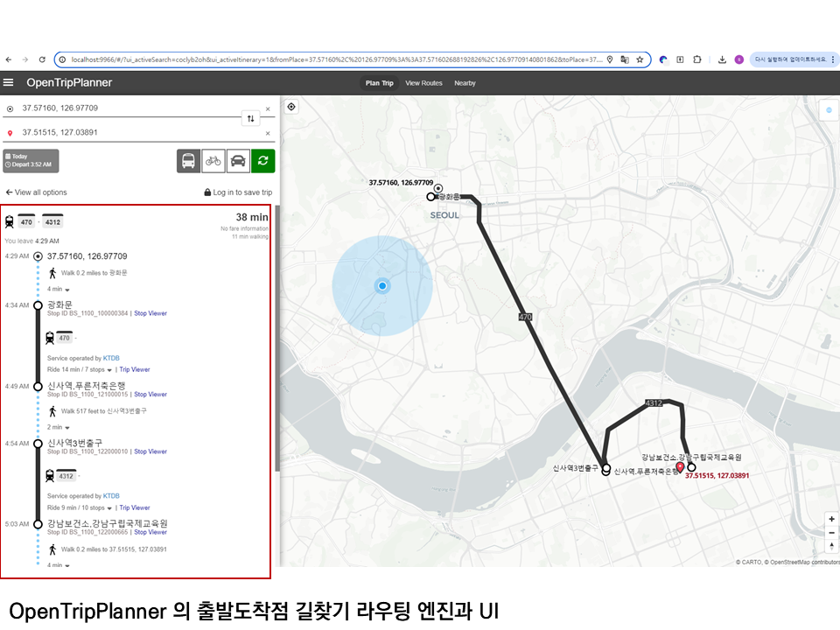Open the browser three-dot menu
This screenshot has height=630, width=840.
pos(833,59)
